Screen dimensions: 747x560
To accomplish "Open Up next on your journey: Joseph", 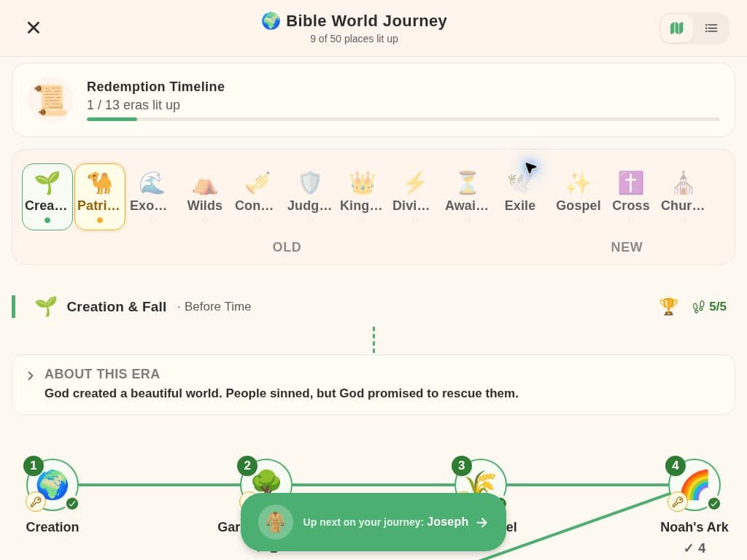I will click(x=373, y=522).
